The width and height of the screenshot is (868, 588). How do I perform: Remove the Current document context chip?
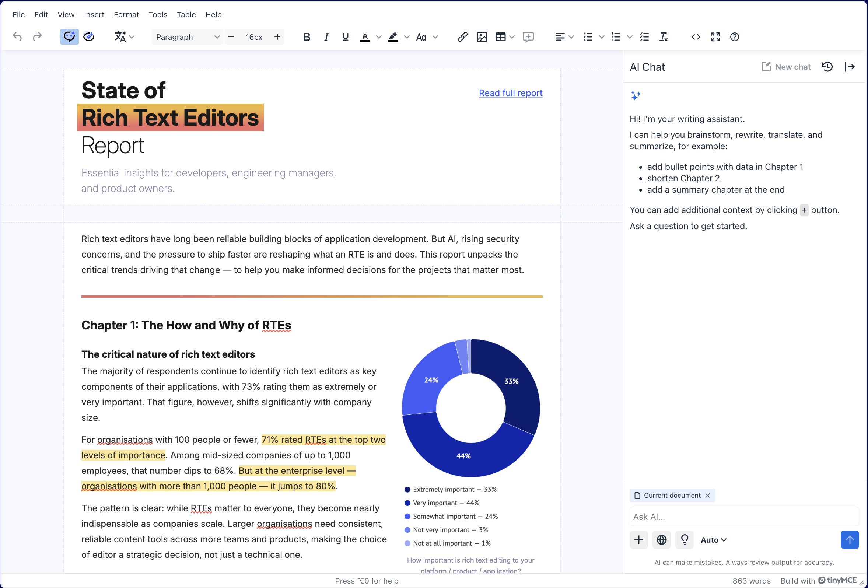click(x=707, y=496)
